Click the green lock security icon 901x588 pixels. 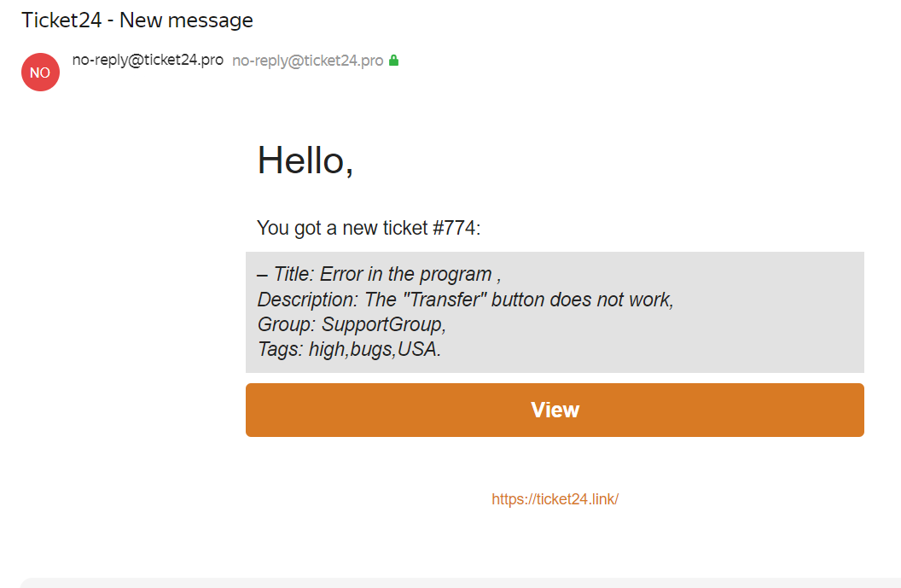pyautogui.click(x=394, y=61)
